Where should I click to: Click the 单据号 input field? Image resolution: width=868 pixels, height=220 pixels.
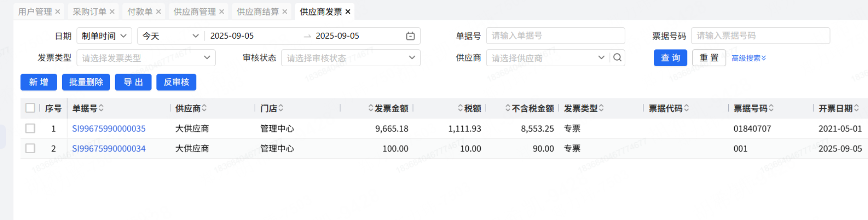click(x=555, y=36)
